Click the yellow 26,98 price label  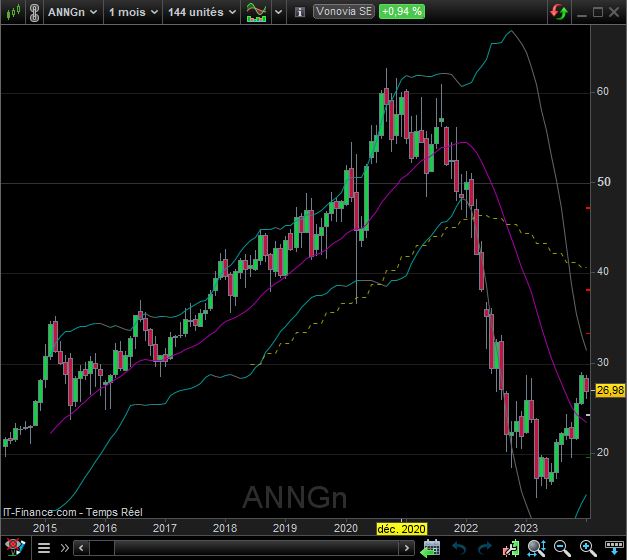[611, 391]
